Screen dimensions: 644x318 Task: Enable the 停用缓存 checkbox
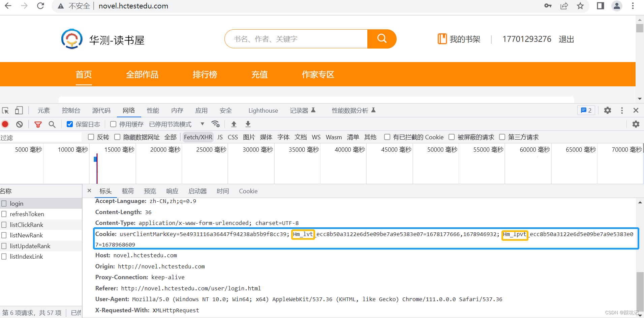(x=113, y=124)
